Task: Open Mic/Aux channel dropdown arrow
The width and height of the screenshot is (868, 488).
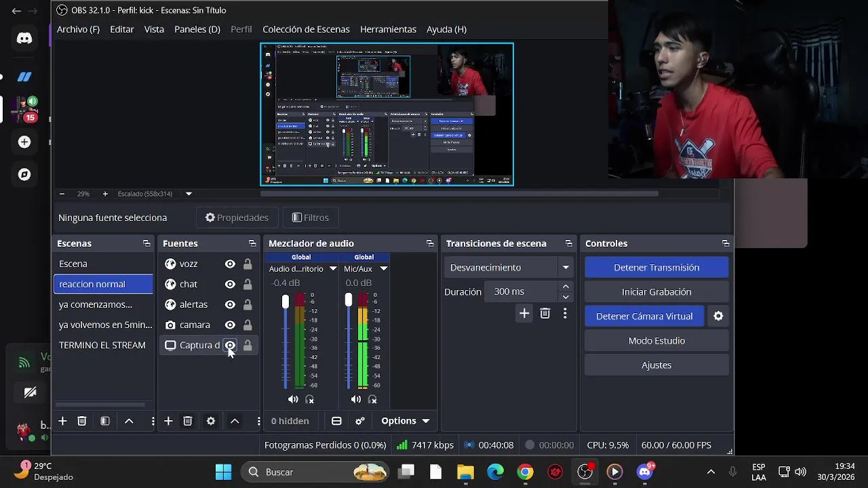Action: [x=384, y=268]
